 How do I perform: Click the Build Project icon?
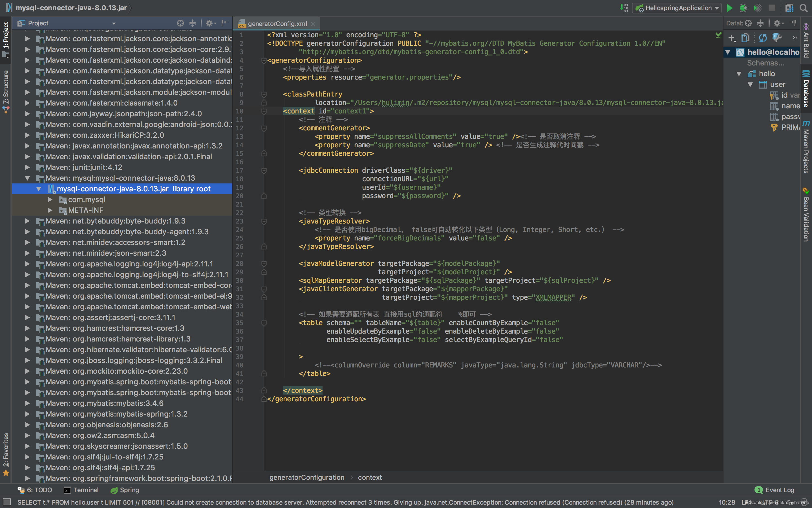click(624, 8)
